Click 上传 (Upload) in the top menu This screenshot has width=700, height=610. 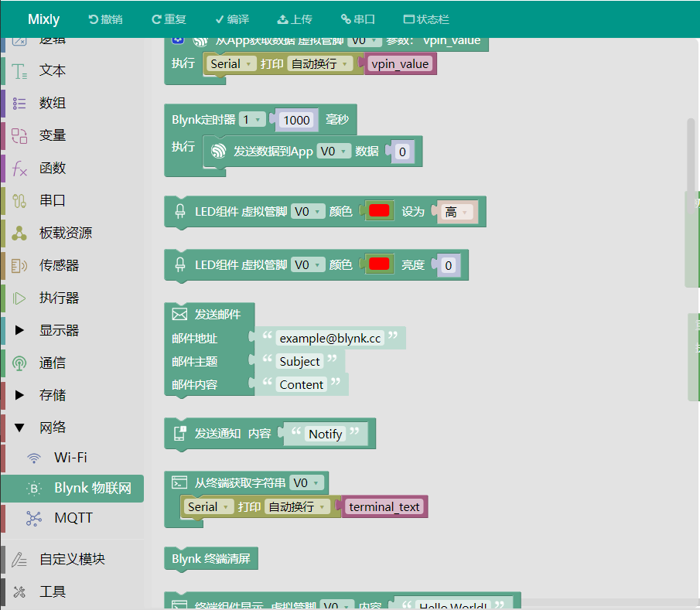pyautogui.click(x=295, y=19)
